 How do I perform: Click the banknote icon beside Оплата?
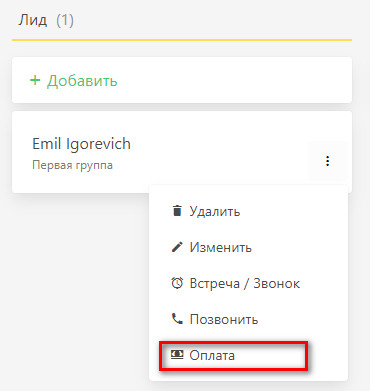(x=177, y=355)
